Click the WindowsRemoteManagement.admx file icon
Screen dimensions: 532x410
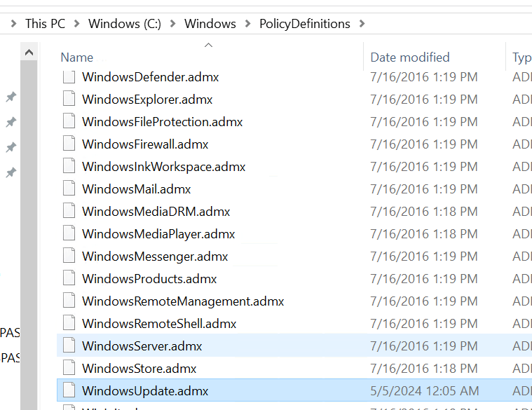(x=69, y=301)
